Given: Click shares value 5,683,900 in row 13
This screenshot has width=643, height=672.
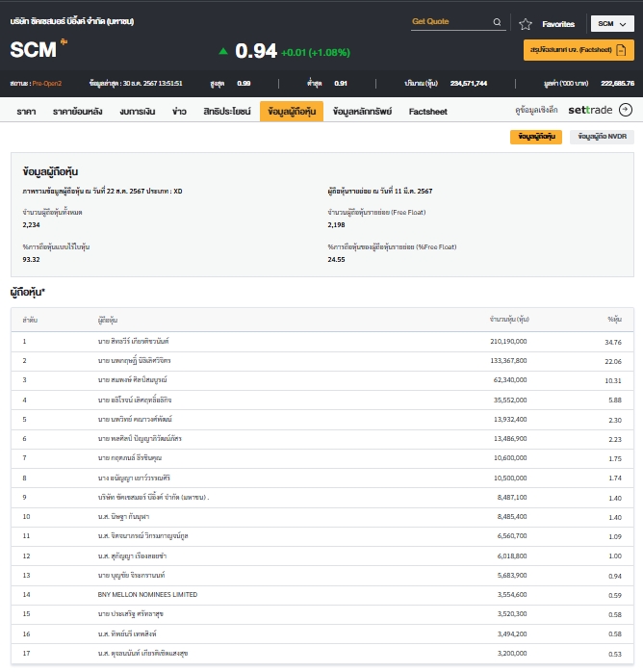Looking at the screenshot, I should click(512, 575).
